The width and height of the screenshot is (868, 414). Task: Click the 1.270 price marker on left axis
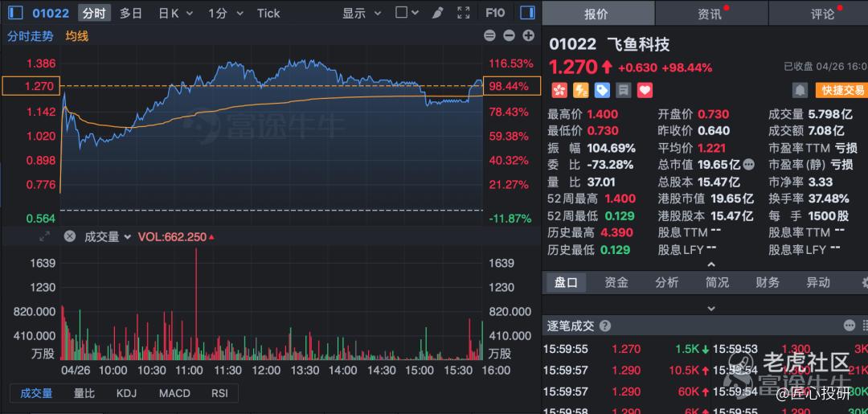pyautogui.click(x=31, y=86)
